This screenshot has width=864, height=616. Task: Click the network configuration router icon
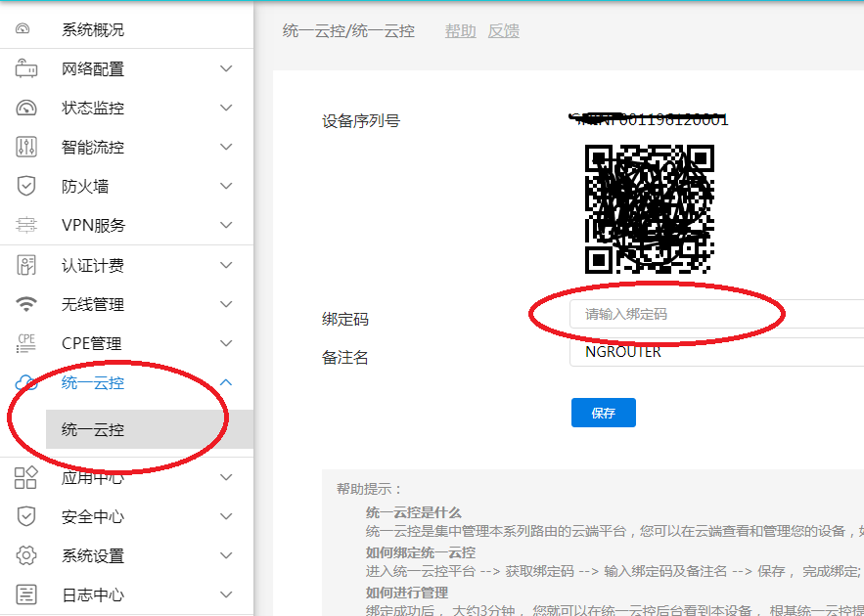pos(26,69)
